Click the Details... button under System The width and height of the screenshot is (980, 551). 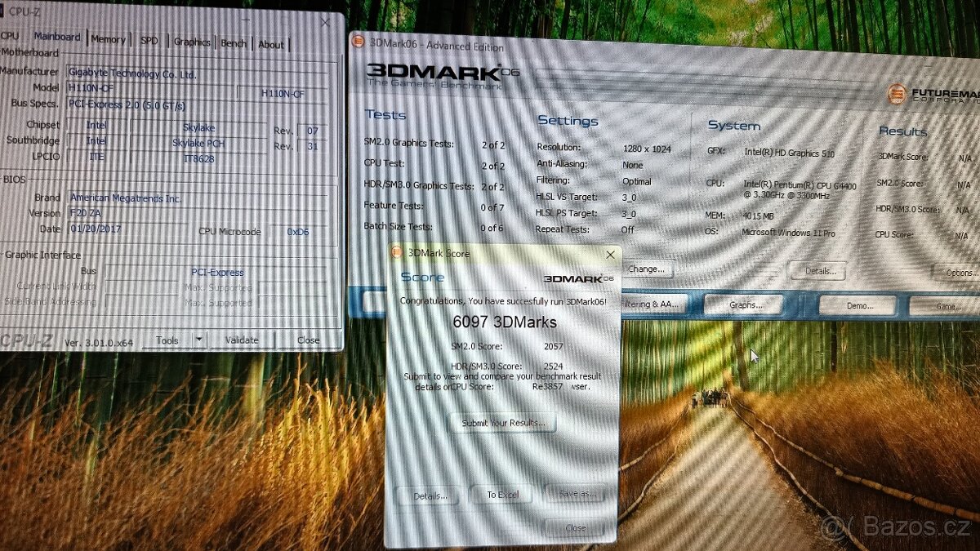pos(818,271)
